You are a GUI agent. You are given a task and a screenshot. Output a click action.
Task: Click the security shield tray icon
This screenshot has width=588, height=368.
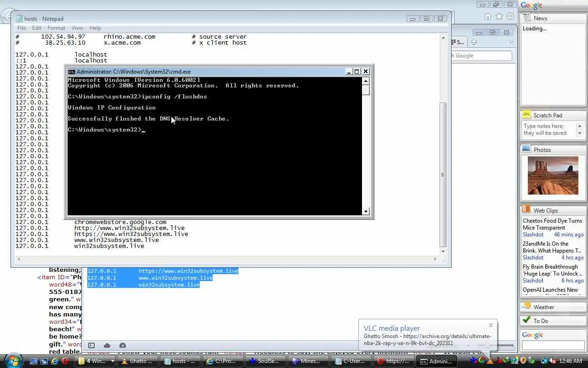[x=523, y=361]
